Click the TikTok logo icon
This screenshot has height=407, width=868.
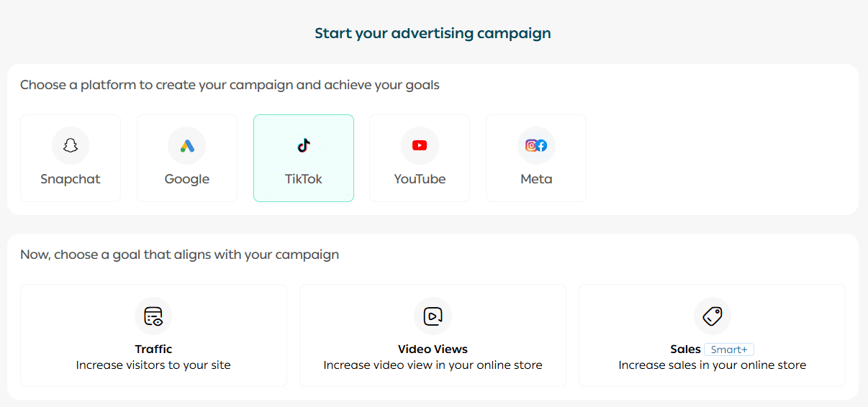click(x=304, y=146)
